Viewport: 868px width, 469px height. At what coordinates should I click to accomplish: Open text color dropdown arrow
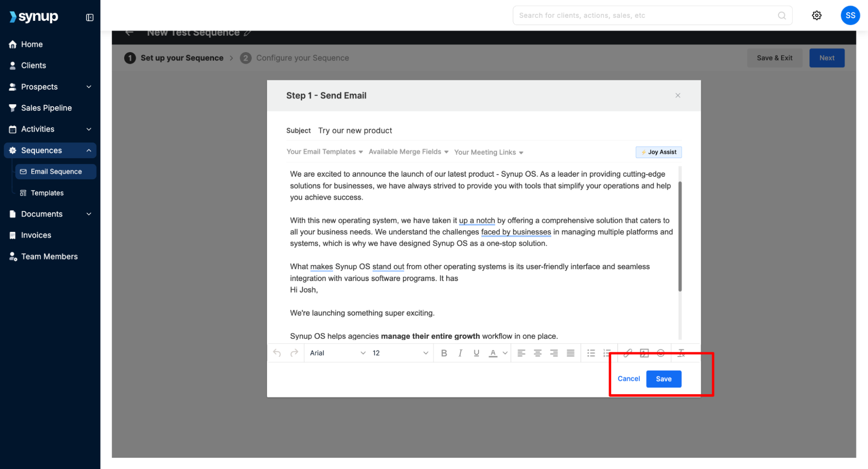click(x=505, y=353)
